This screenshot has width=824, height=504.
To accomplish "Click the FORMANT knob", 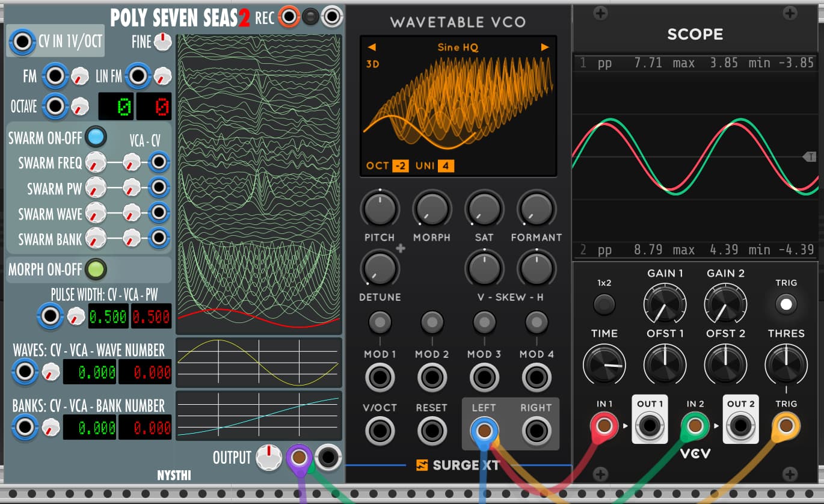I will 537,209.
